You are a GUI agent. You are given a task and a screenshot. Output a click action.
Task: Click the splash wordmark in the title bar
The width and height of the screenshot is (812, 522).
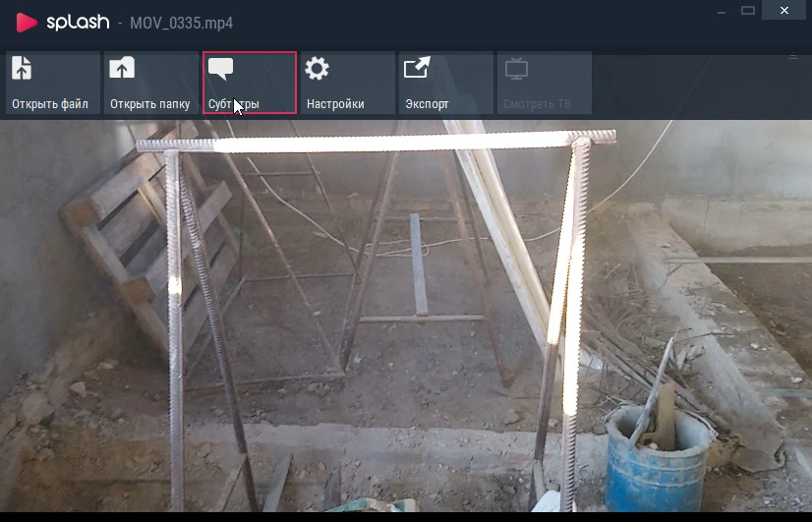[79, 23]
